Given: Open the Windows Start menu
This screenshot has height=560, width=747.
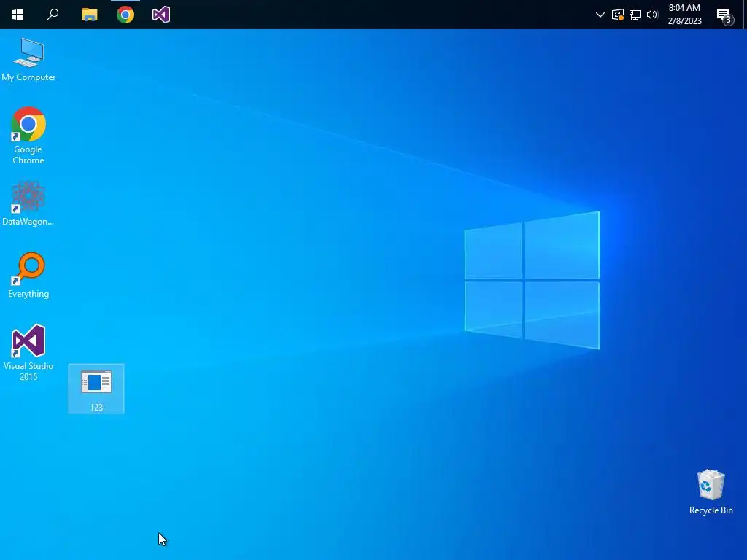Looking at the screenshot, I should point(18,15).
